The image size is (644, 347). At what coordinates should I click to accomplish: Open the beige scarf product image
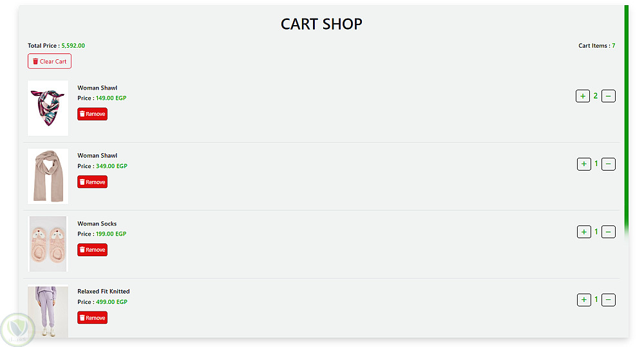[48, 176]
